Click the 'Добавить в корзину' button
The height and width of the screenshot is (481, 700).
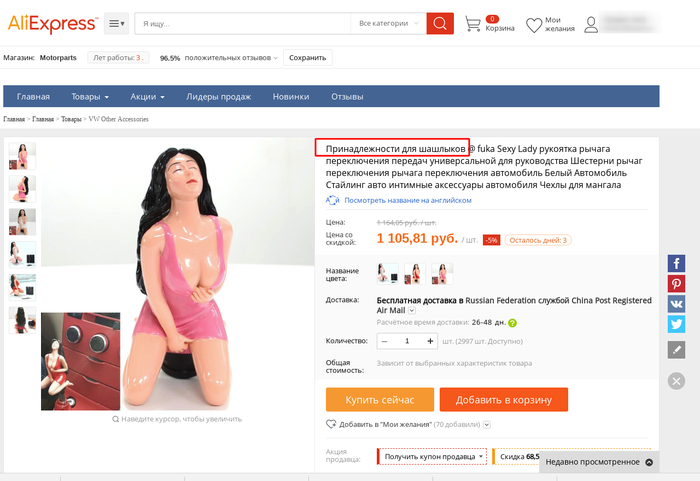coord(504,399)
